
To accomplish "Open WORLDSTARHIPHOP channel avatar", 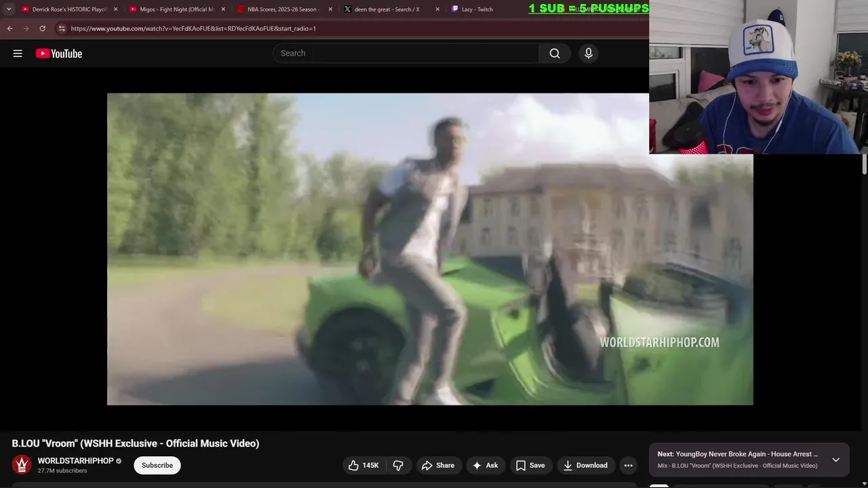I will [x=22, y=465].
